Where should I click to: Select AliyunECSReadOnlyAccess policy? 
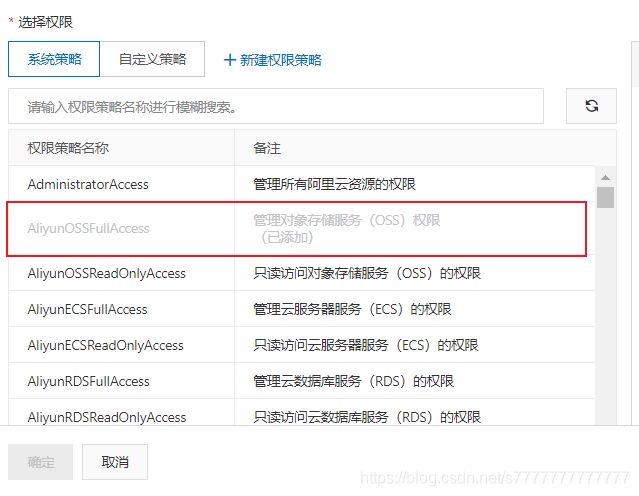(106, 346)
